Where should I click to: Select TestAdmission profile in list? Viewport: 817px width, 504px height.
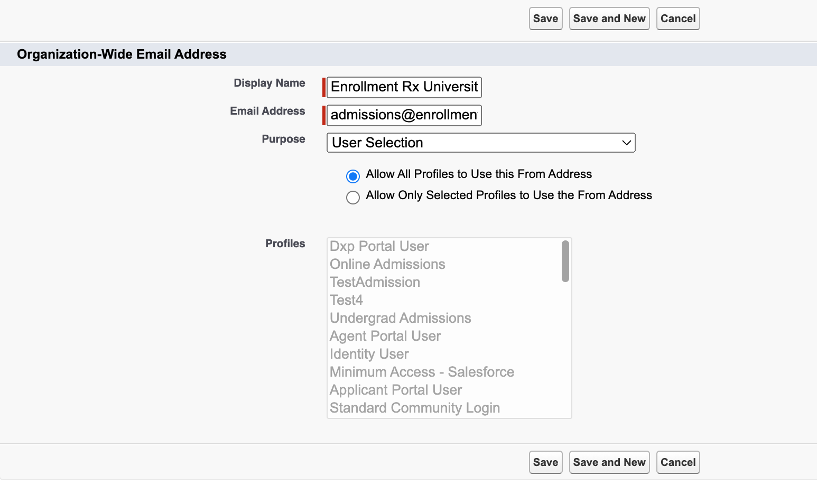tap(375, 282)
